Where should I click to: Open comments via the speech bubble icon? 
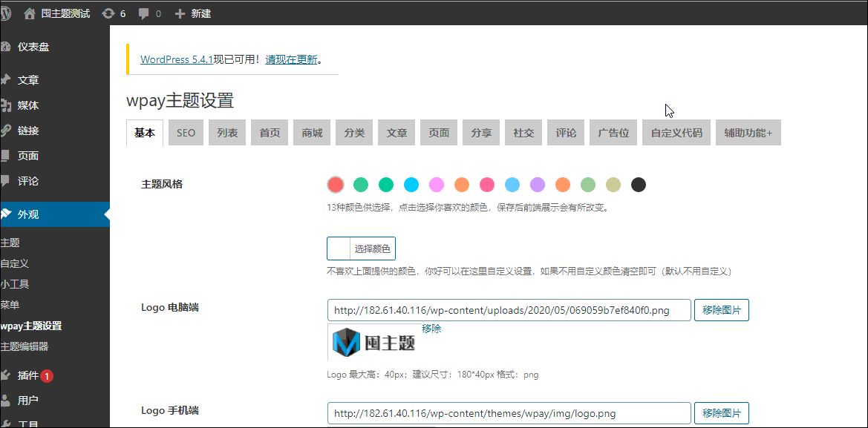[x=144, y=12]
